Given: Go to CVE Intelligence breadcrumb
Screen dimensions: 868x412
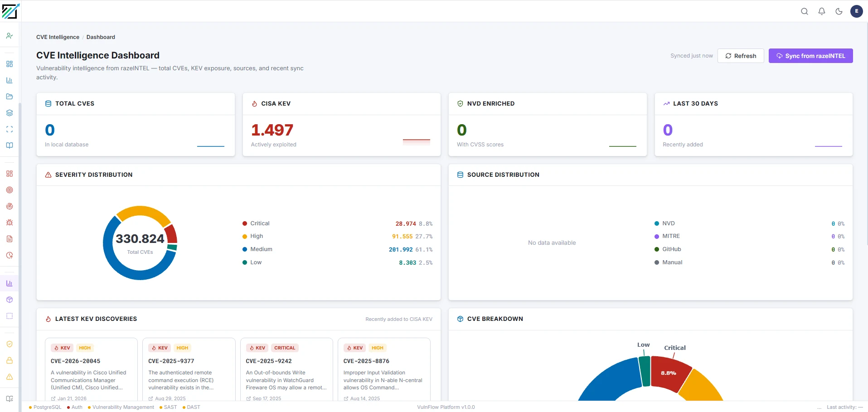Looking at the screenshot, I should 58,37.
